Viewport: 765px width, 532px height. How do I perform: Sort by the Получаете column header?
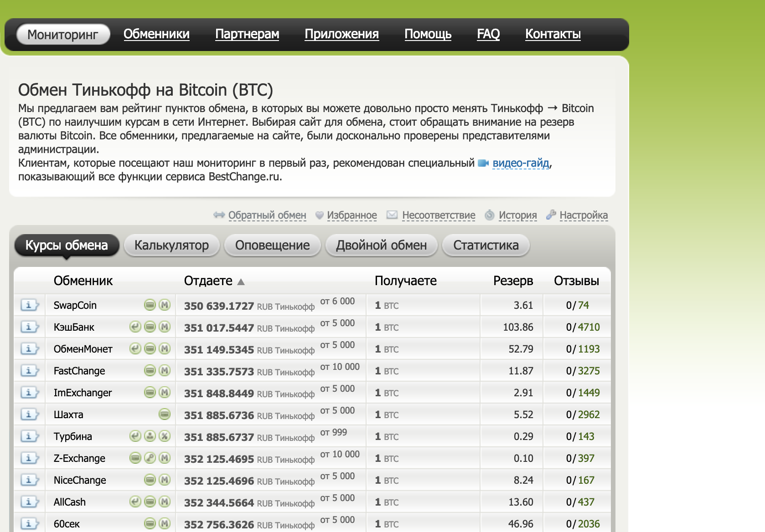coord(406,281)
